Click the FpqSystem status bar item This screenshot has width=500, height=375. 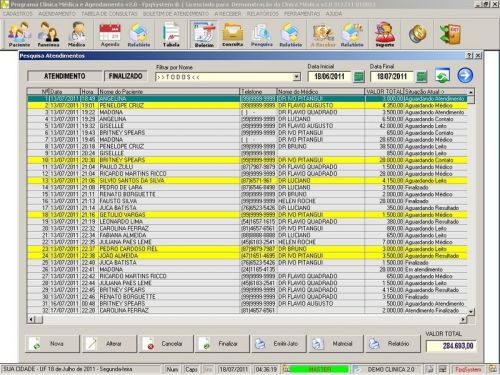pyautogui.click(x=468, y=369)
